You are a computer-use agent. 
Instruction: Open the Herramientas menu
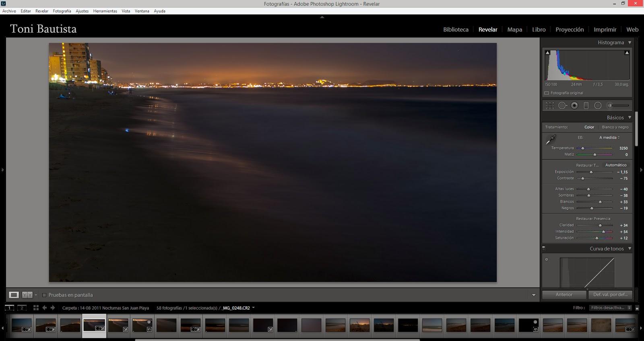tap(105, 11)
